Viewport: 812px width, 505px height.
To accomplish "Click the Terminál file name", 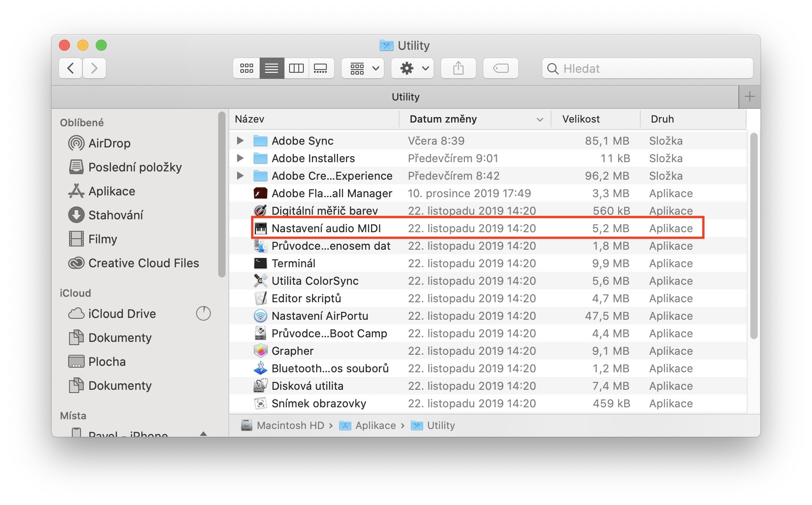I will click(294, 263).
